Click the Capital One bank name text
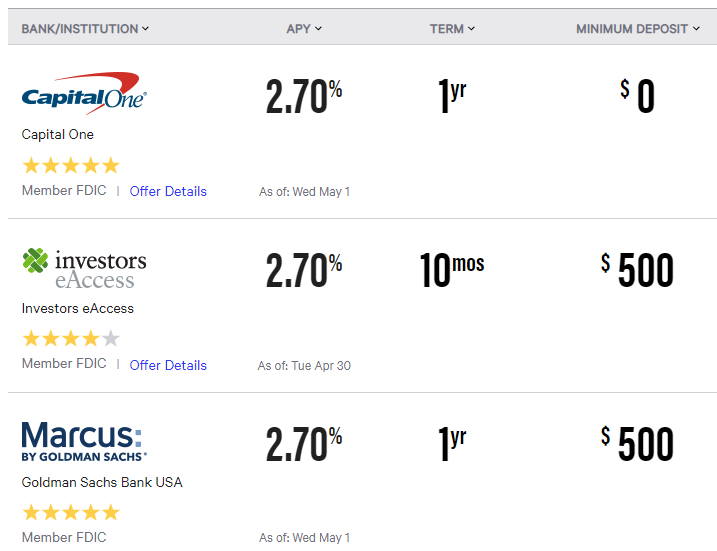Screen dimensions: 717x551 tap(58, 134)
